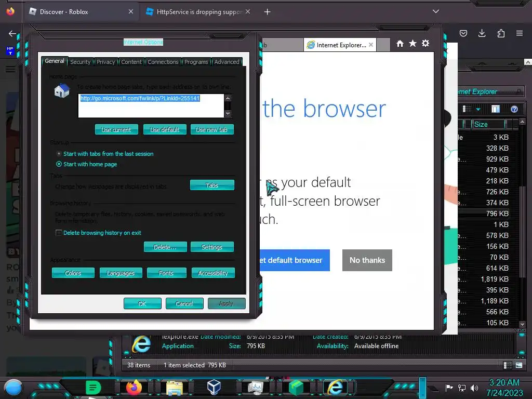Open Firefox Pocket save icon
Image resolution: width=532 pixels, height=399 pixels.
[x=463, y=33]
